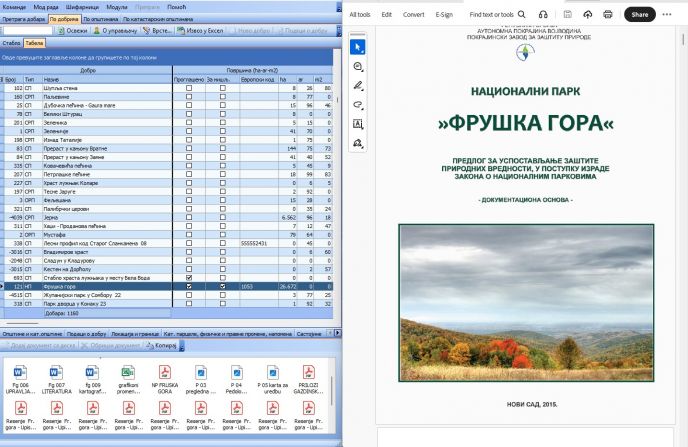Click the search magnifier in PDF viewer
688x447 pixels.
point(522,14)
